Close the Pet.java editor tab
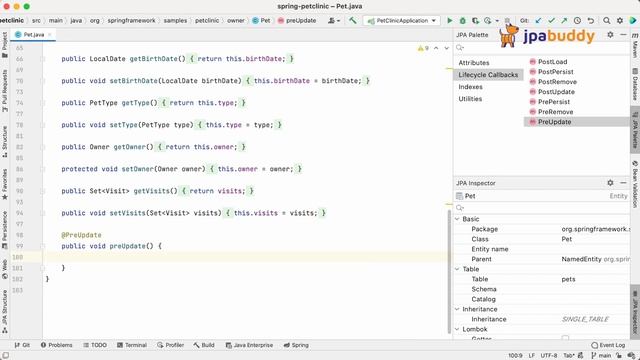Image resolution: width=640 pixels, height=360 pixels. tap(49, 35)
